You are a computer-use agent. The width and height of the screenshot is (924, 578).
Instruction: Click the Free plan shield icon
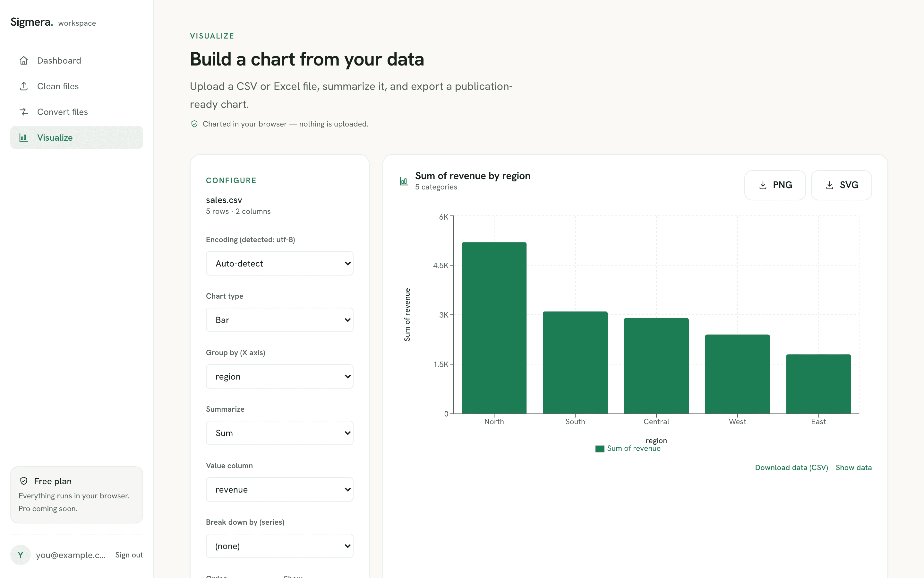pyautogui.click(x=24, y=481)
